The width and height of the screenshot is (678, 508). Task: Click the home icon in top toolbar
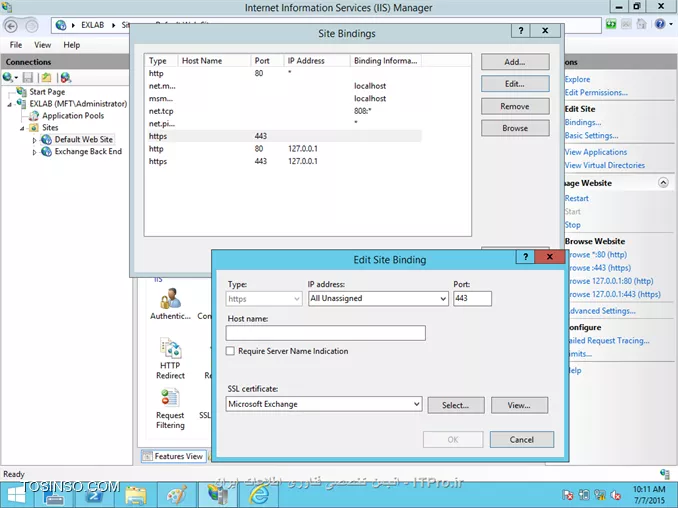tap(641, 24)
